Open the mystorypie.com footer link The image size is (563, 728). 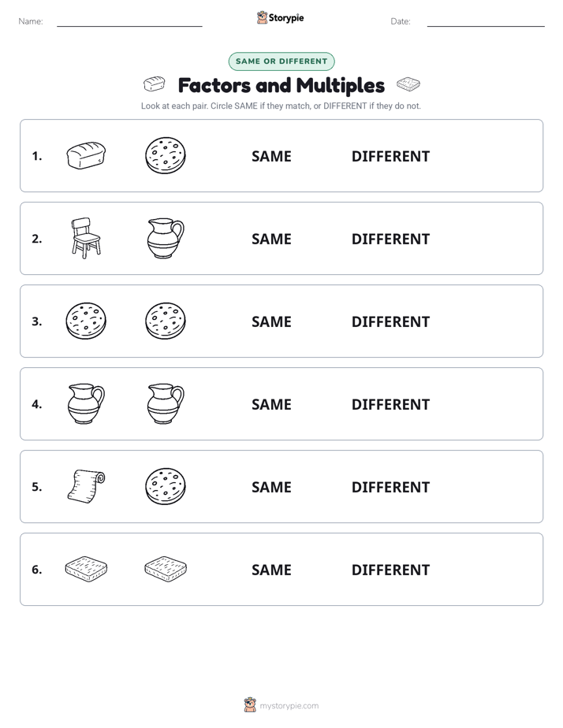click(x=289, y=706)
